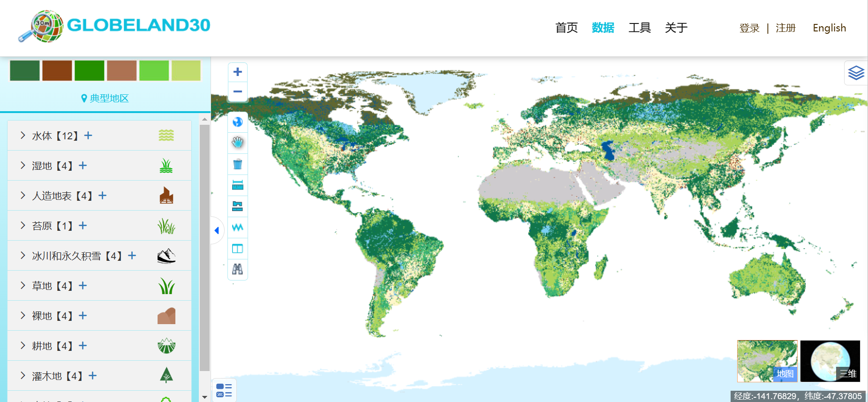
Task: Open the binoculars search tool
Action: pos(238,269)
